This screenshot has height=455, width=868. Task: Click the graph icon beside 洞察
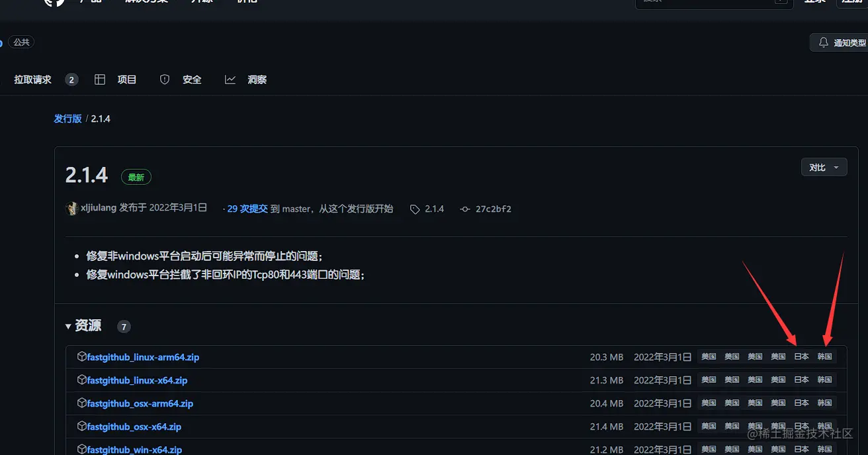(230, 79)
